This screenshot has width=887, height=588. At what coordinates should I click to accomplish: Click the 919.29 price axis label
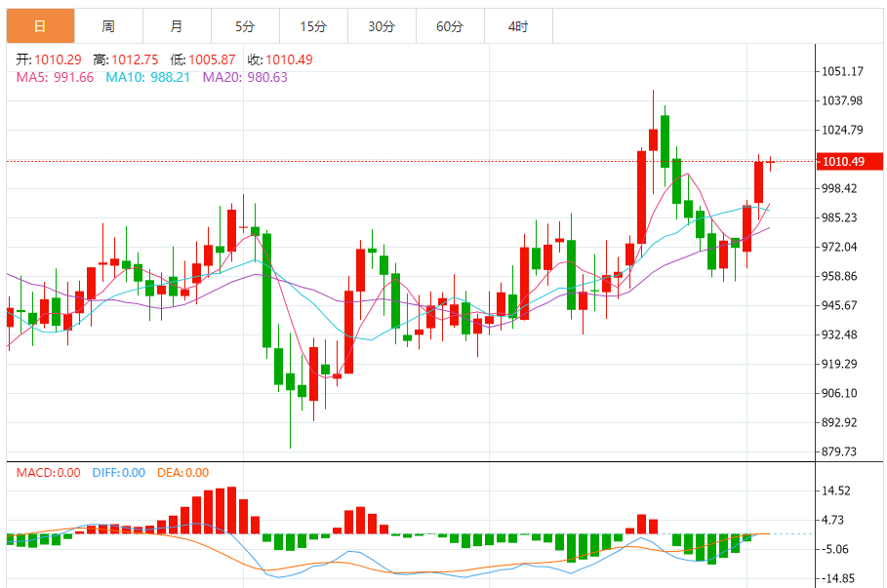839,364
